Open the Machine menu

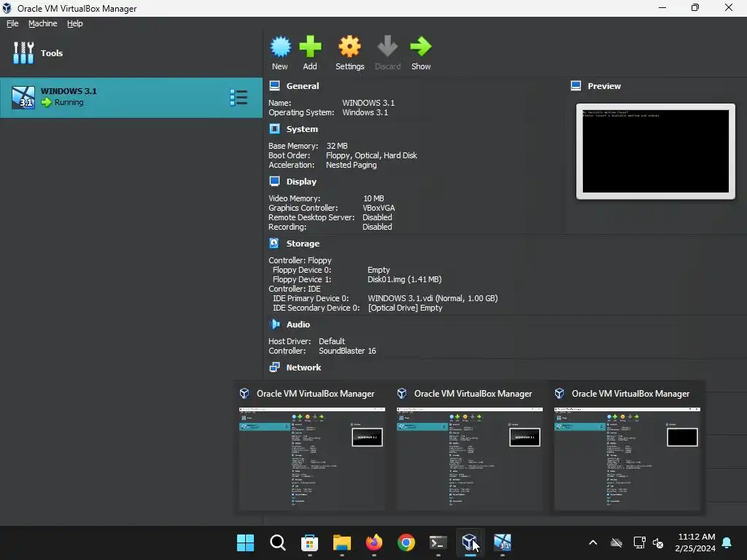coord(43,23)
